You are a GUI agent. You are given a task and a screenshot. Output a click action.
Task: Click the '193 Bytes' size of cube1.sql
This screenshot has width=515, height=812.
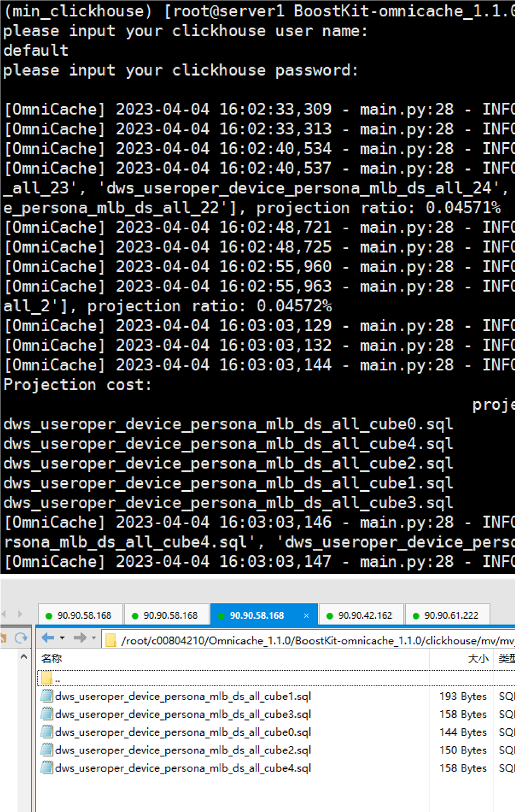click(463, 696)
